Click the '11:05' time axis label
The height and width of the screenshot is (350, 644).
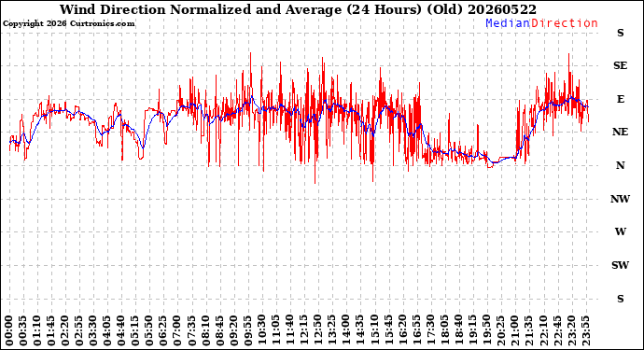(x=275, y=330)
